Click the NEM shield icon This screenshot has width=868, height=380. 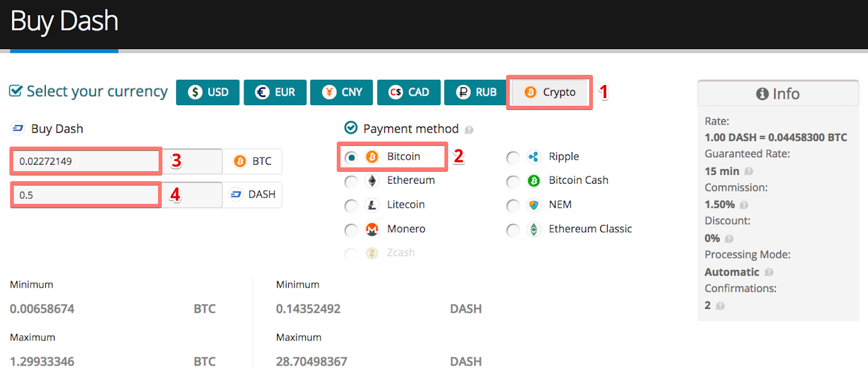click(534, 205)
